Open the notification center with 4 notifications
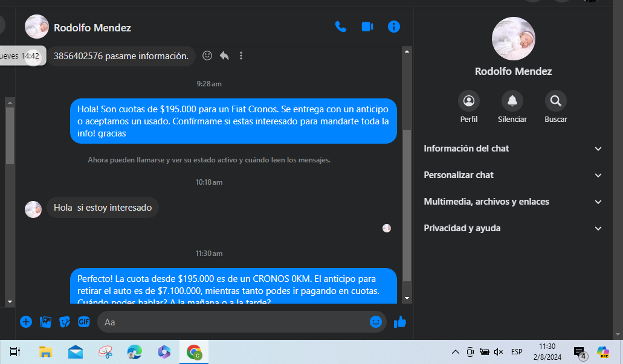The image size is (623, 364). pos(580,353)
